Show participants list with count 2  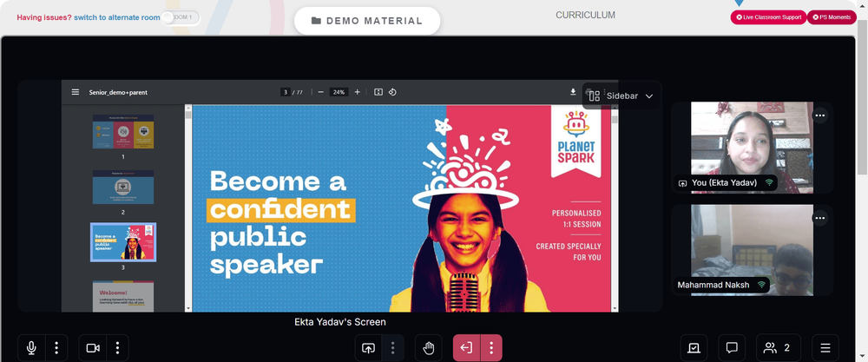click(779, 348)
